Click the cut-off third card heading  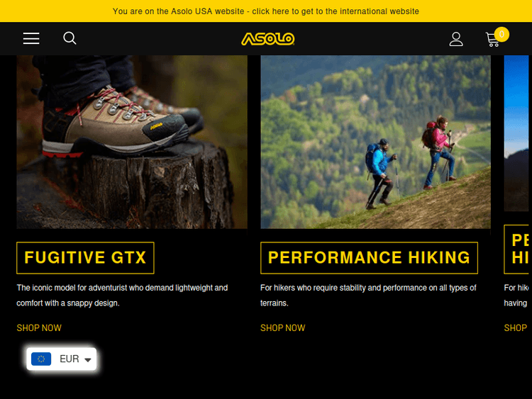tap(516, 249)
